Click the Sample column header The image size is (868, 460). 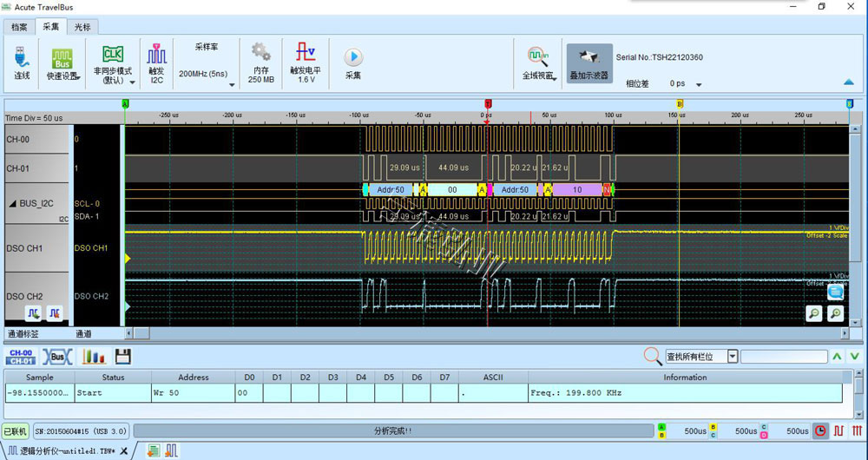(40, 377)
